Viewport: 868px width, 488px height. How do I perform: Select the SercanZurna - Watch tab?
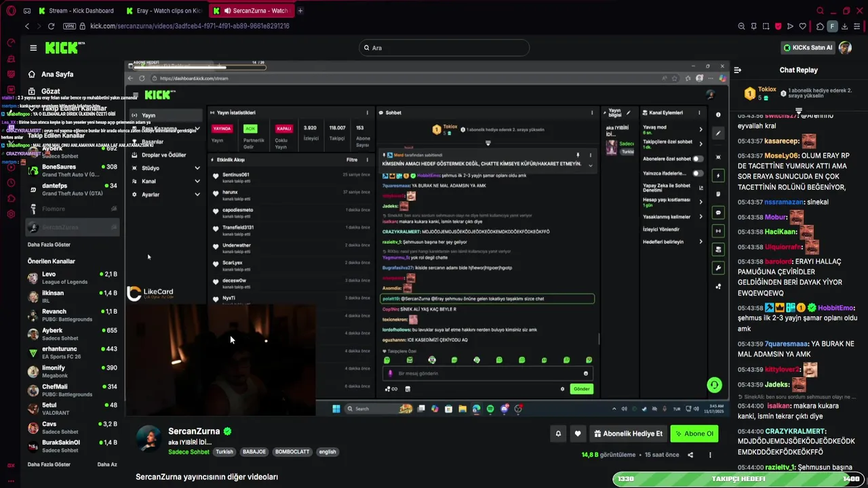[x=251, y=11]
